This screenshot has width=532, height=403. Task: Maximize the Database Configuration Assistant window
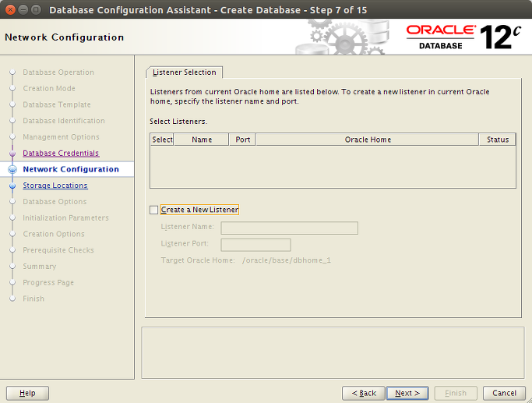(x=36, y=9)
